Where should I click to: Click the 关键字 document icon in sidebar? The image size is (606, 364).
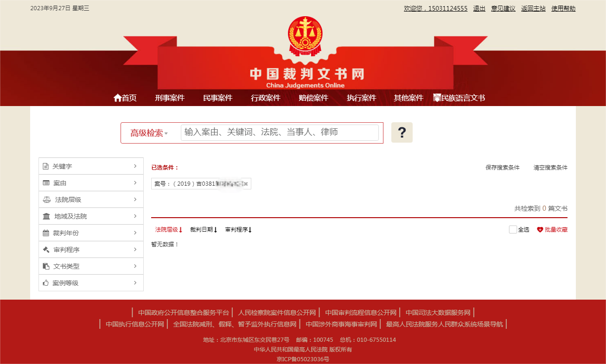click(x=45, y=166)
